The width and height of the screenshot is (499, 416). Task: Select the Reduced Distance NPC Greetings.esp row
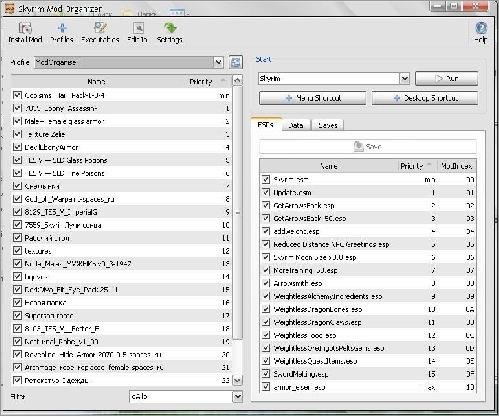click(368, 244)
